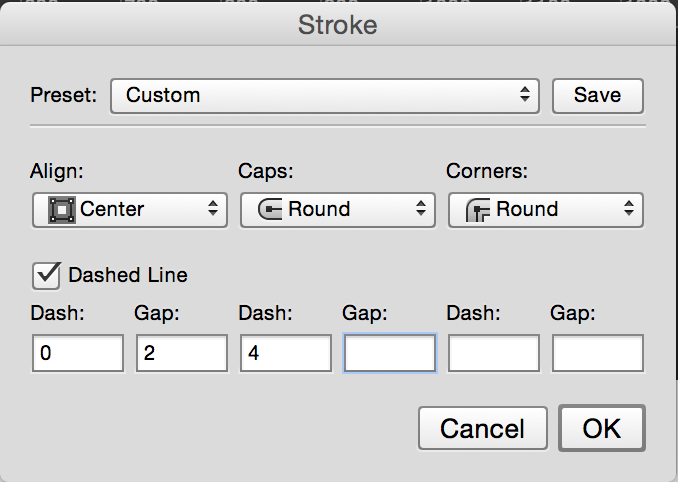Focus the second Dash field containing 4
This screenshot has width=678, height=482.
pyautogui.click(x=286, y=353)
